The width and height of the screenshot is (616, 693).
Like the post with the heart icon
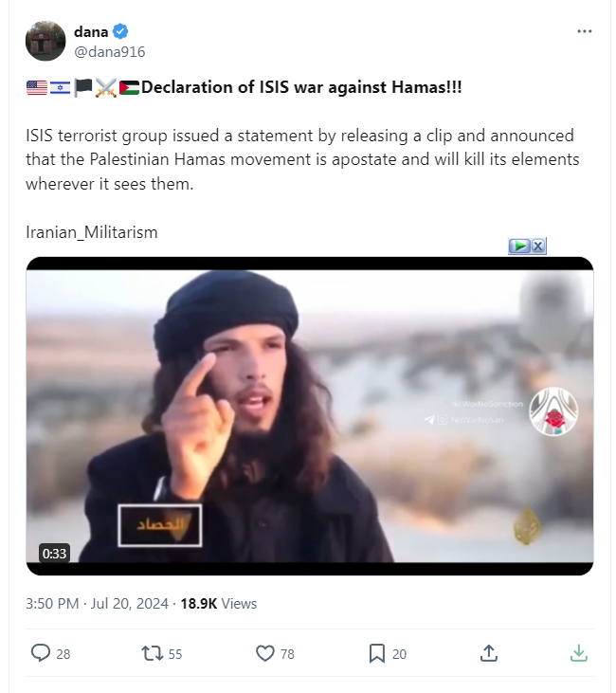(265, 653)
